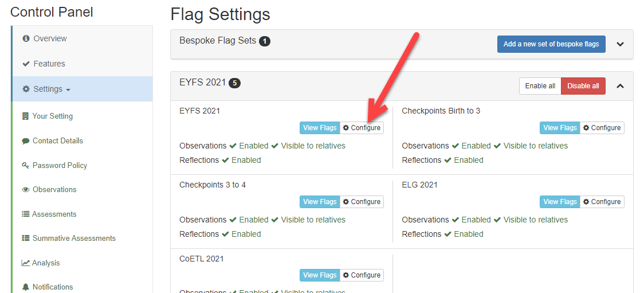Image resolution: width=644 pixels, height=293 pixels.
Task: Click the Analysis chart icon
Action: click(x=25, y=263)
